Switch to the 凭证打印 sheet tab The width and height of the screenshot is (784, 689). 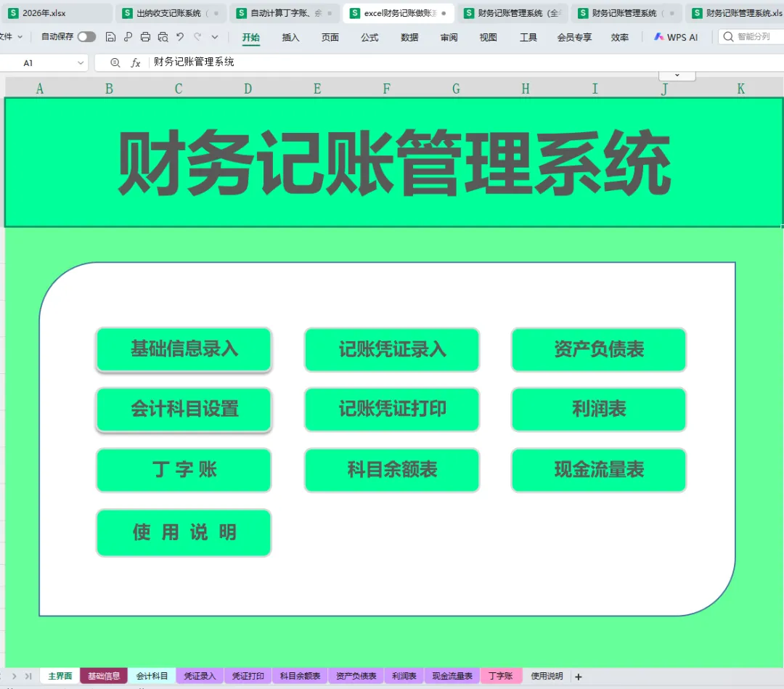click(248, 676)
